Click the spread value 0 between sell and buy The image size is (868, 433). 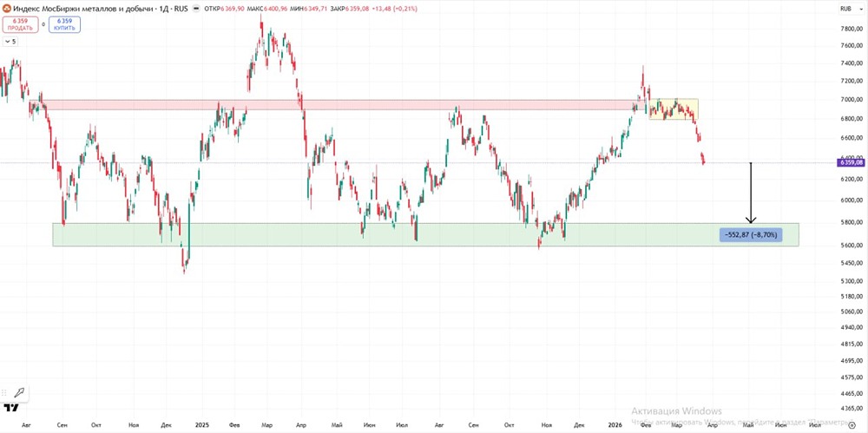(x=43, y=25)
